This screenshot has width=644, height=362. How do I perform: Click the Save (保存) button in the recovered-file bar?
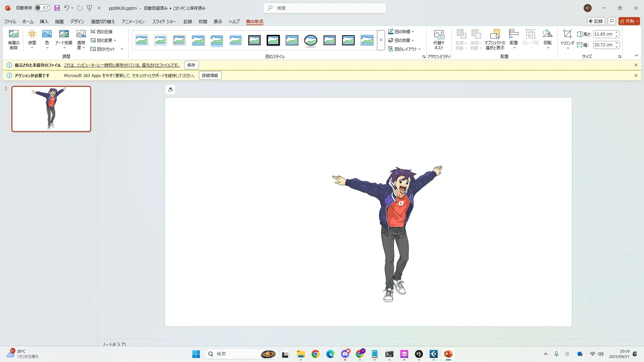click(191, 65)
